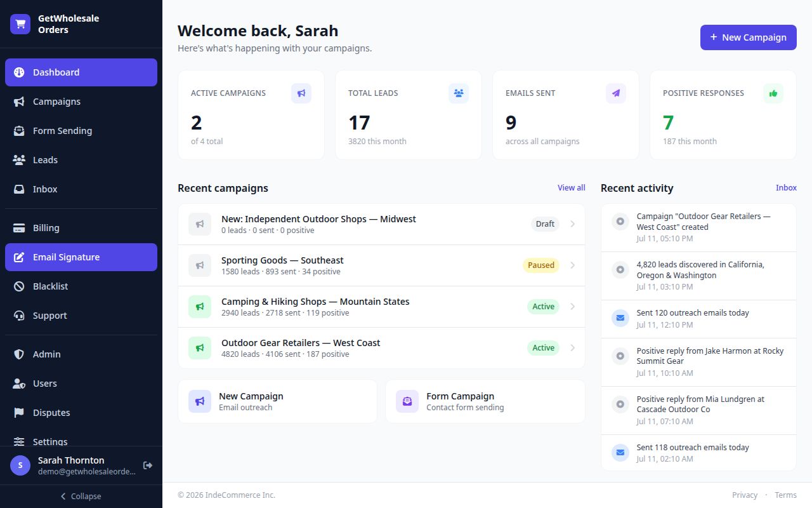
Task: Open the Jake Harmon positive reply activity
Action: point(698,363)
